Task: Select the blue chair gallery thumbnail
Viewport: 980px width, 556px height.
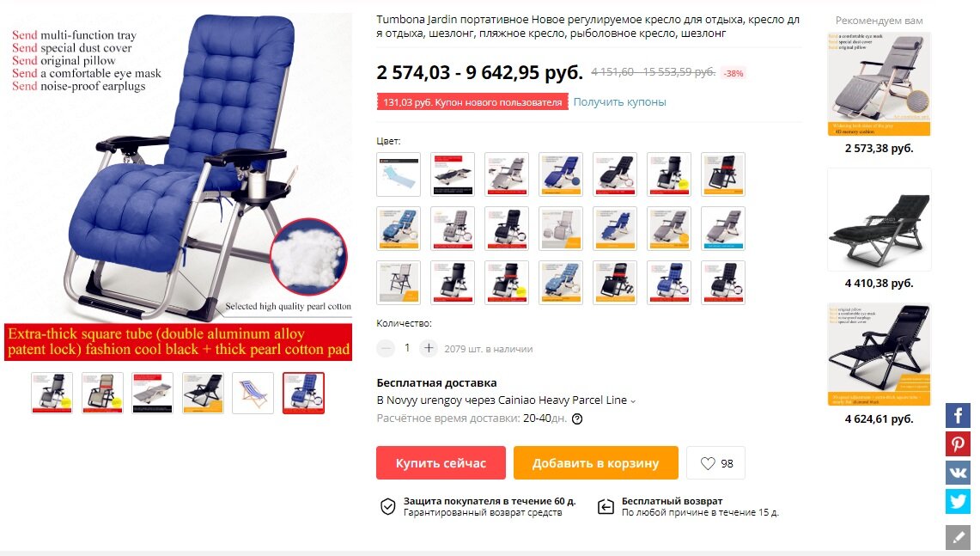Action: coord(303,394)
